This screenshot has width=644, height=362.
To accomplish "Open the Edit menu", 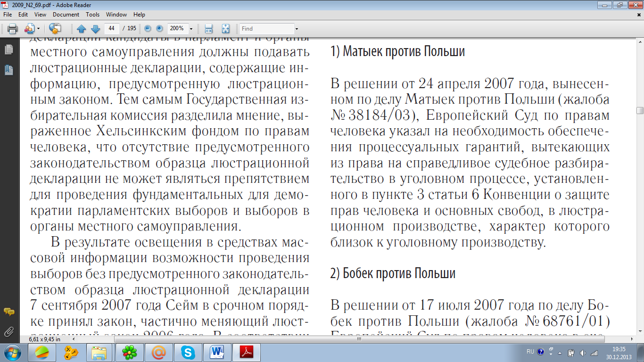I will (23, 15).
